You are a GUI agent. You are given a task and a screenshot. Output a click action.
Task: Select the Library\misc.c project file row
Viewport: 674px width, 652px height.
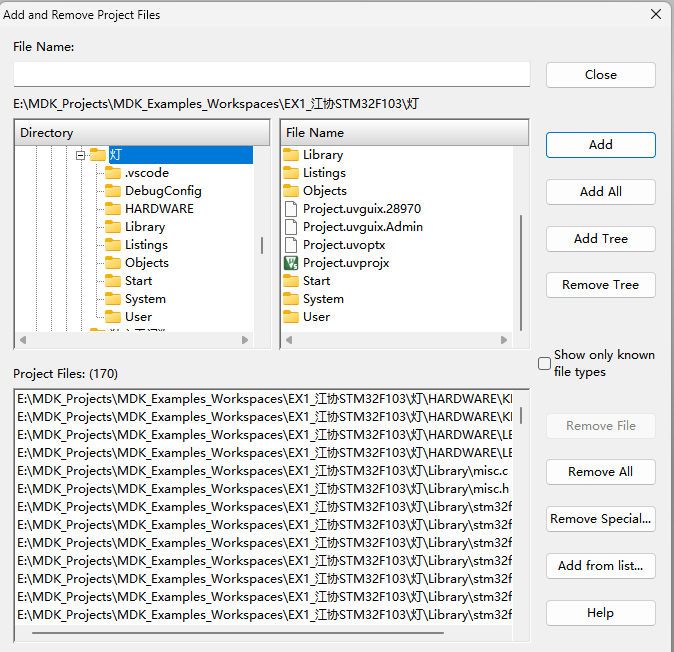click(x=264, y=471)
